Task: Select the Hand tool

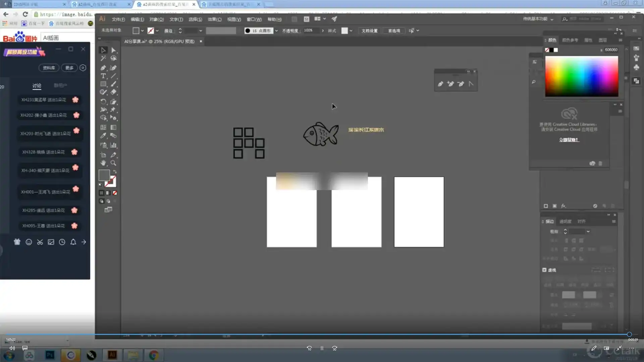Action: (x=103, y=163)
